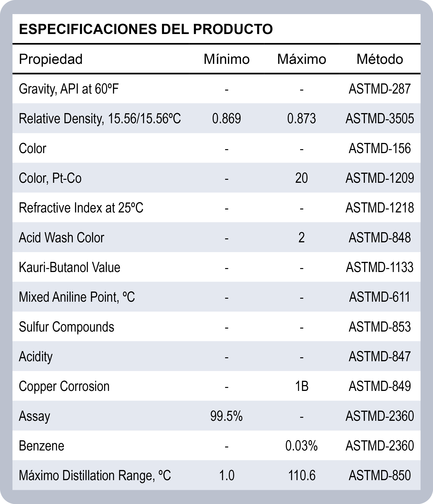Select the Mínimo column header

226,59
